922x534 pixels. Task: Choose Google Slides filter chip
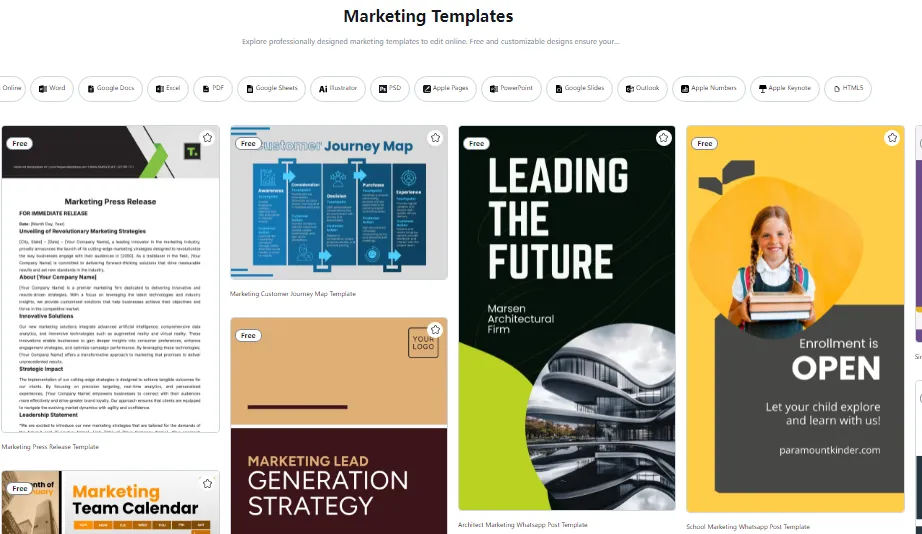(579, 89)
